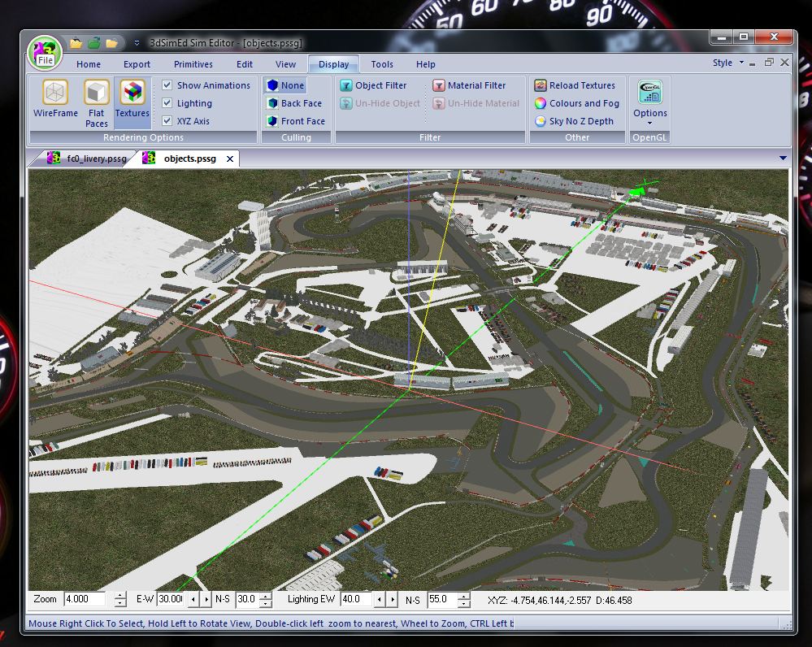Open Colours and Fog settings
This screenshot has width=812, height=647.
tap(576, 103)
